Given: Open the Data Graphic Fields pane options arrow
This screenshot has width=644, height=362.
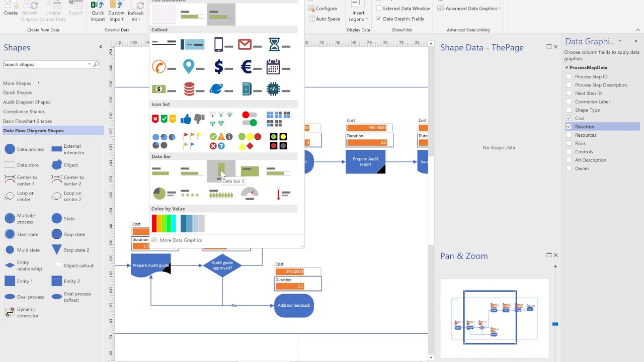Looking at the screenshot, I should coord(620,41).
